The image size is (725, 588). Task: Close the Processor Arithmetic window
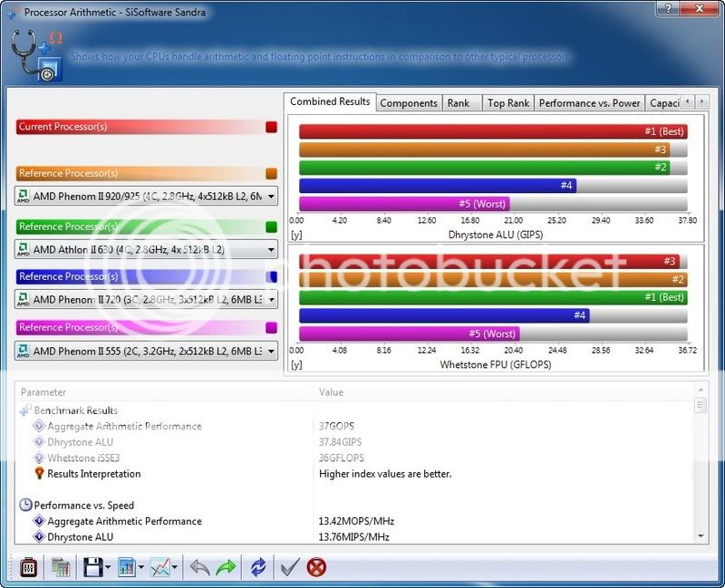(701, 8)
